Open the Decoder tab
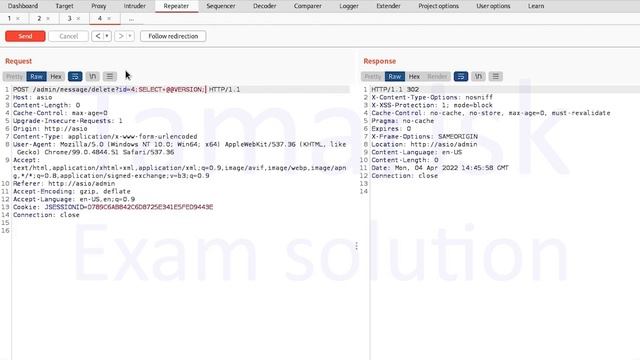This screenshot has width=640, height=360. tap(264, 6)
